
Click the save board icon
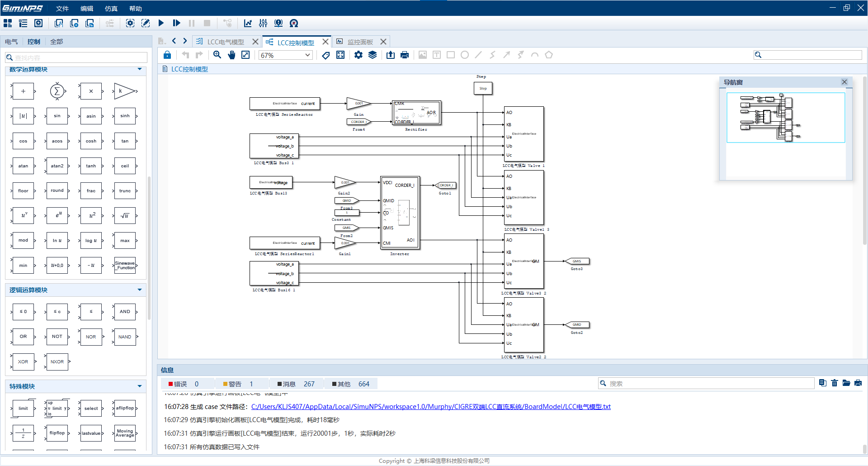click(90, 23)
